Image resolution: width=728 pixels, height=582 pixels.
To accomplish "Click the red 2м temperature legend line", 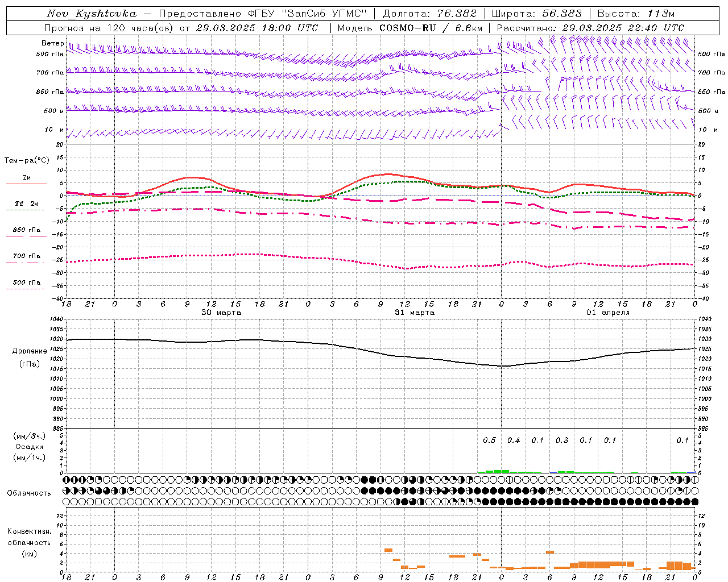I will [26, 184].
